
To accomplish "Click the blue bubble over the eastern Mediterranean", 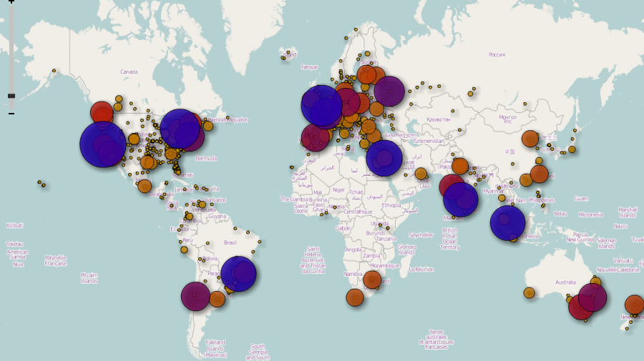I will click(384, 159).
